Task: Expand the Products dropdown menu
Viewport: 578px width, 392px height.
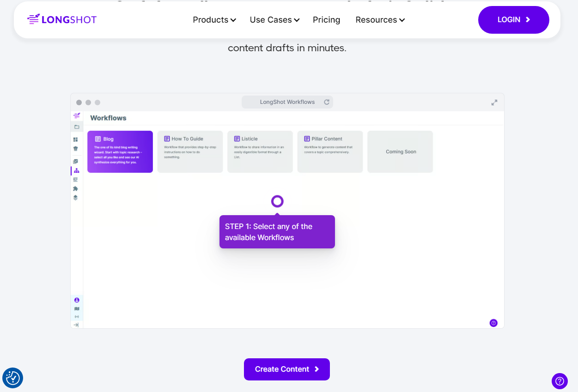Action: tap(214, 20)
